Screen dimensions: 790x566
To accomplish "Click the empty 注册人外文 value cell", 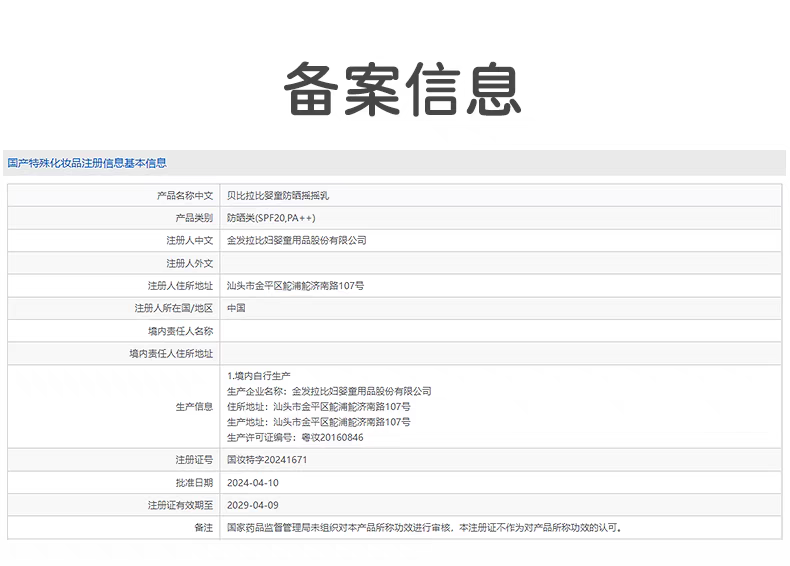I will coord(500,263).
